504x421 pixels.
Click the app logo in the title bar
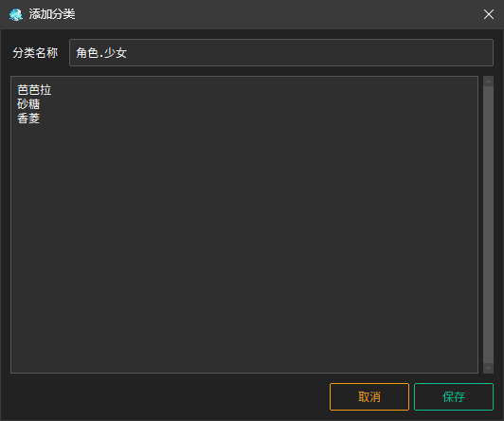(x=16, y=14)
